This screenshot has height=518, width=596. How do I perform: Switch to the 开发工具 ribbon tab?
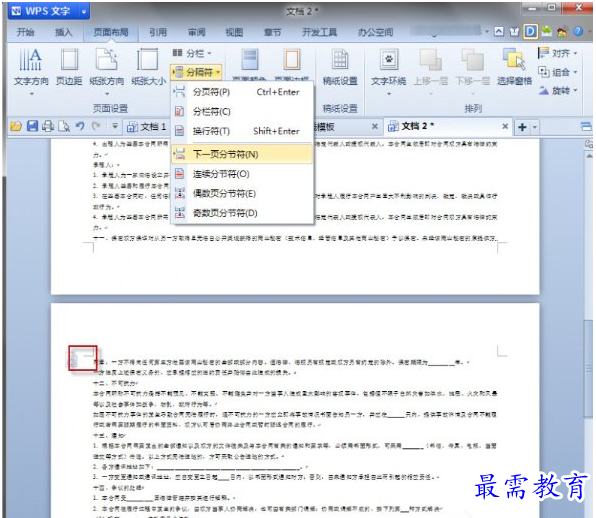click(x=319, y=32)
